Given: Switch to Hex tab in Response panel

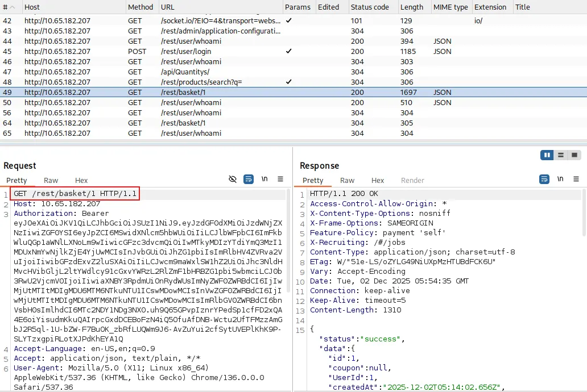Looking at the screenshot, I should [x=377, y=180].
